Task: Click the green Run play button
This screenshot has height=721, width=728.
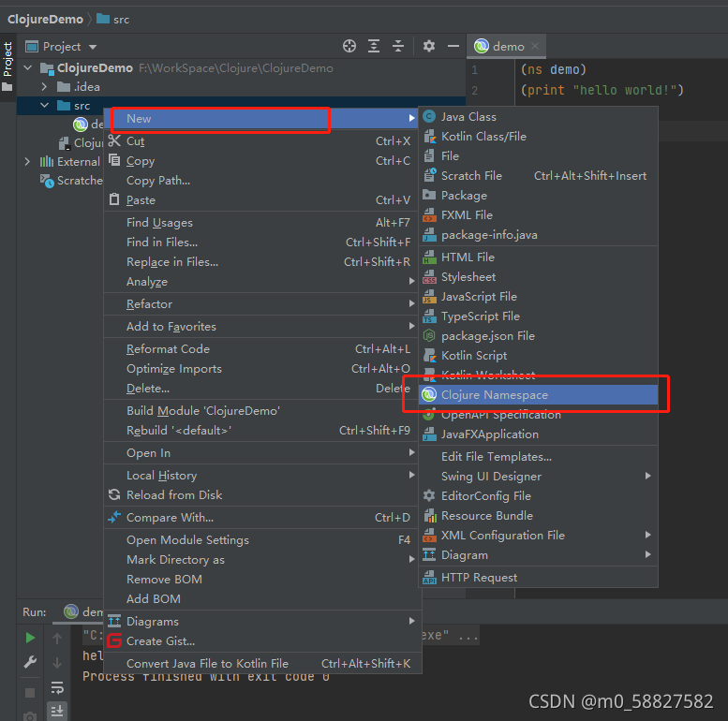Action: click(30, 638)
